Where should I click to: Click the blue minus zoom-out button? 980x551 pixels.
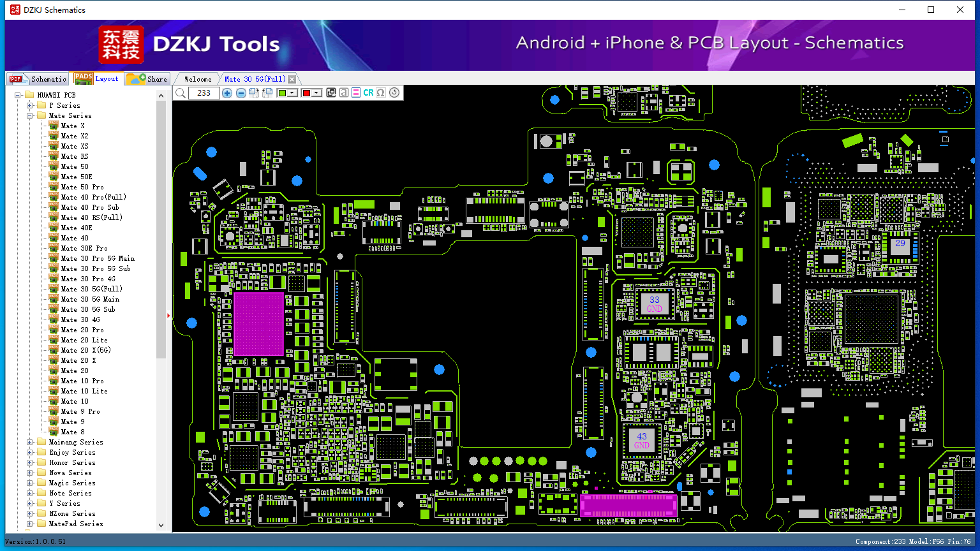click(241, 93)
